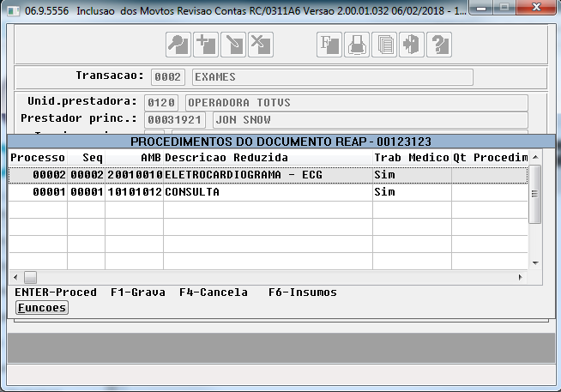Select the CONSULTA row
Image resolution: width=561 pixels, height=392 pixels.
point(268,192)
